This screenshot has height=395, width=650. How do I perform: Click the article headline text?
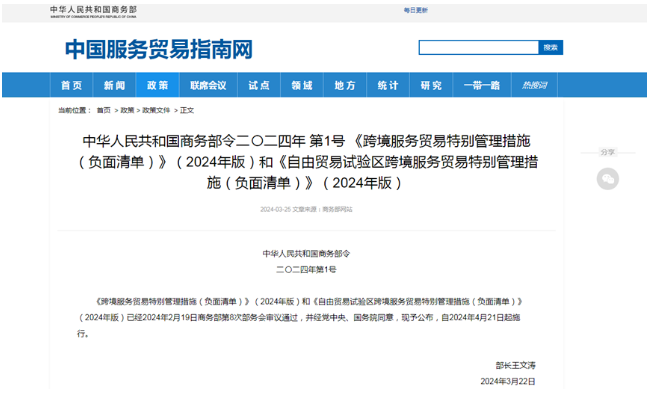pyautogui.click(x=307, y=162)
